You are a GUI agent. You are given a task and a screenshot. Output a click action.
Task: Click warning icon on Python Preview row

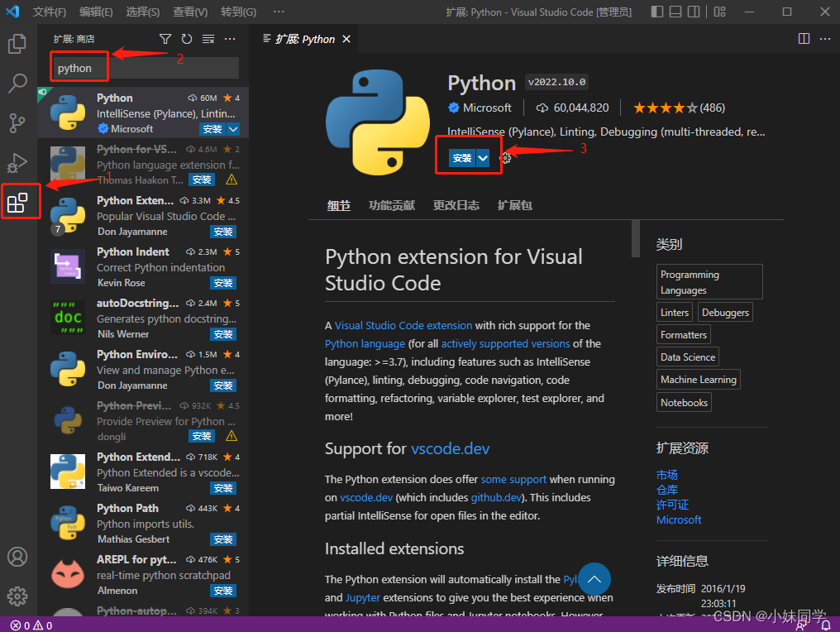(x=231, y=436)
